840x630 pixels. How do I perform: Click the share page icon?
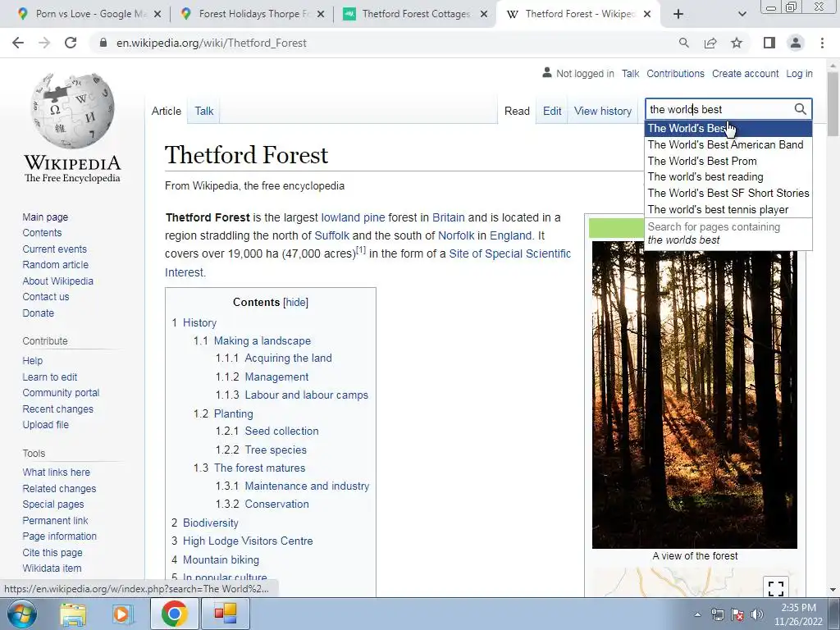(710, 43)
